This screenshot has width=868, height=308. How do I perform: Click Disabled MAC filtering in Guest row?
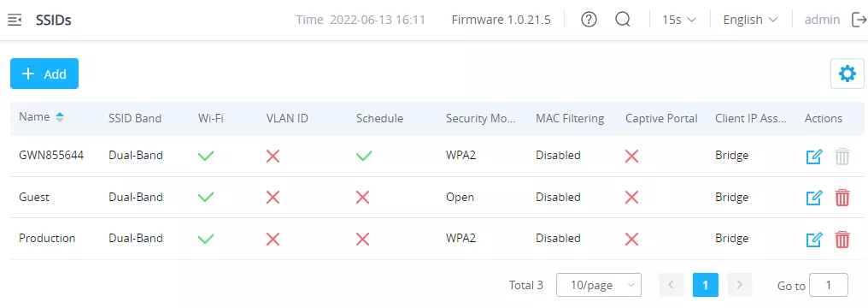[x=558, y=197]
